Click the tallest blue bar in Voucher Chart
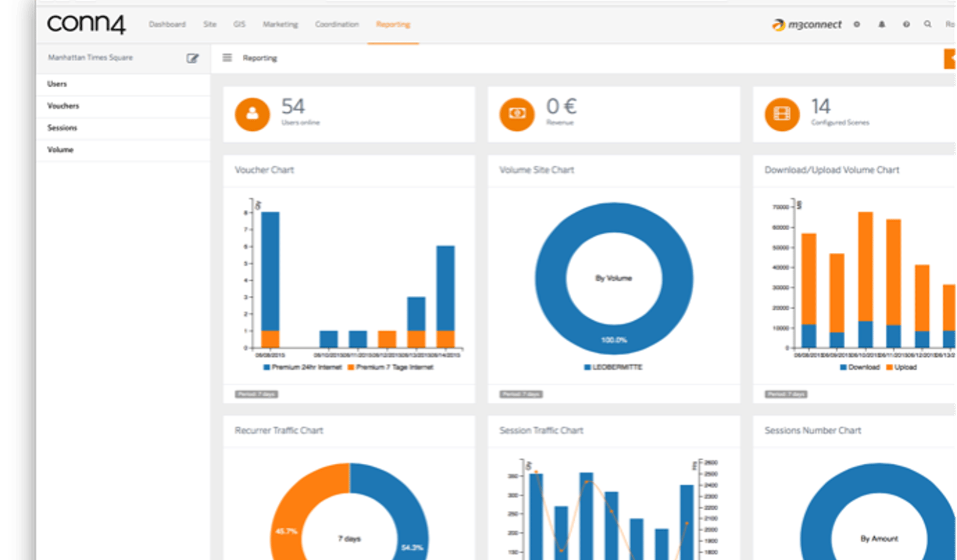Screen dimensions: 957x560 coord(270,271)
